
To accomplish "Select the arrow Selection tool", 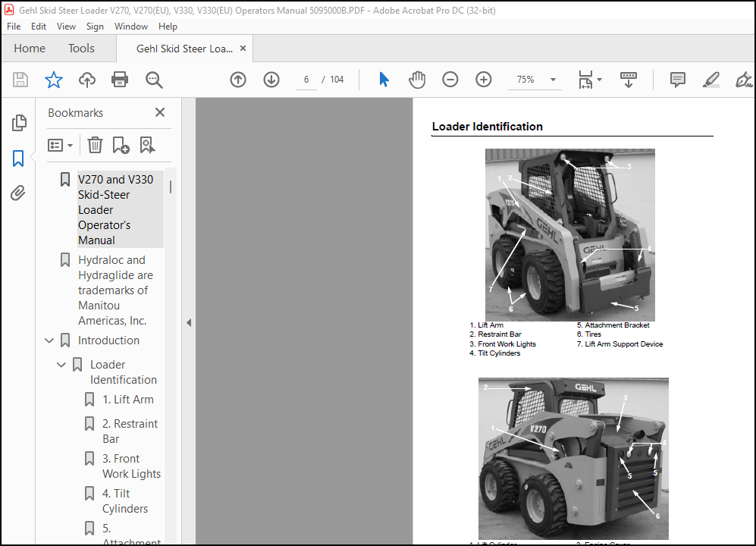I will tap(384, 80).
